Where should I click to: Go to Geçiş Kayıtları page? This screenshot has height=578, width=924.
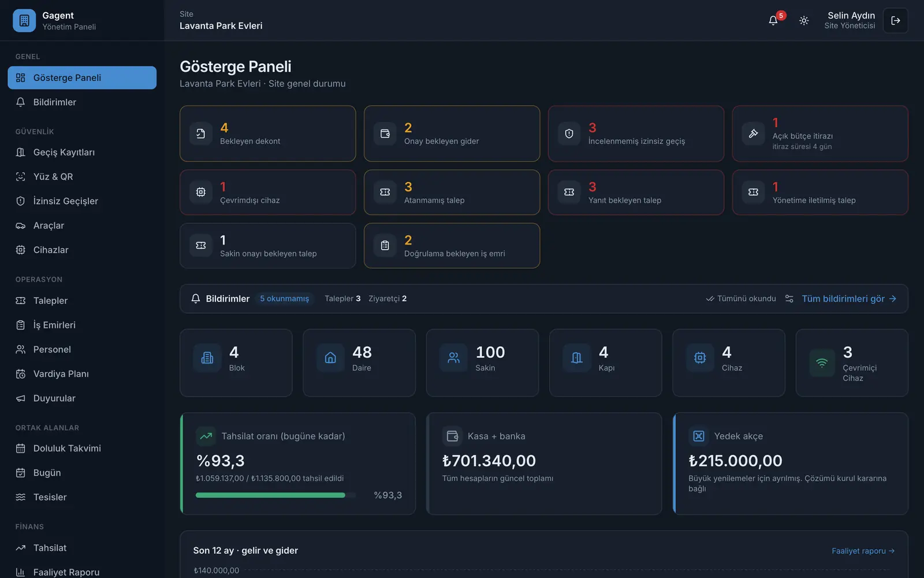click(x=82, y=152)
